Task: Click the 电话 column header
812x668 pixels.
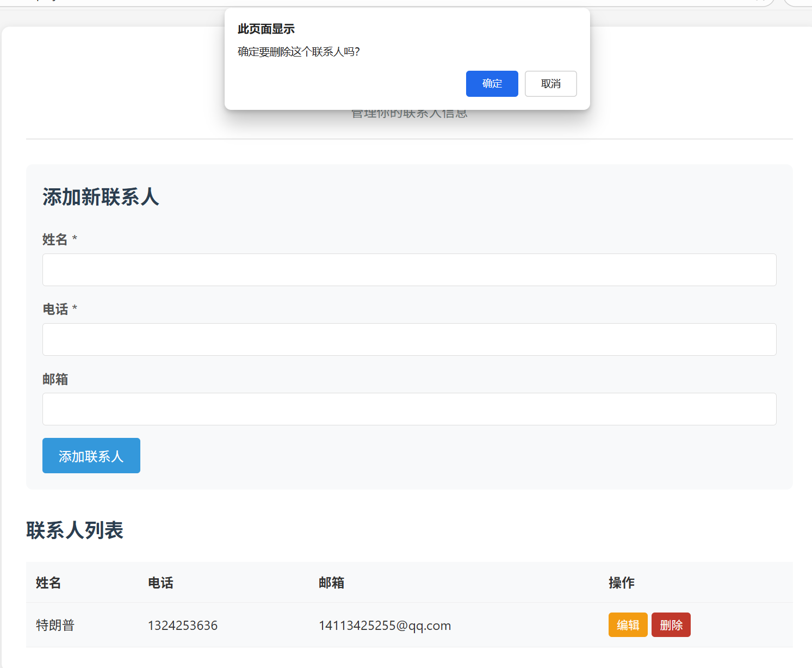Action: (x=160, y=583)
